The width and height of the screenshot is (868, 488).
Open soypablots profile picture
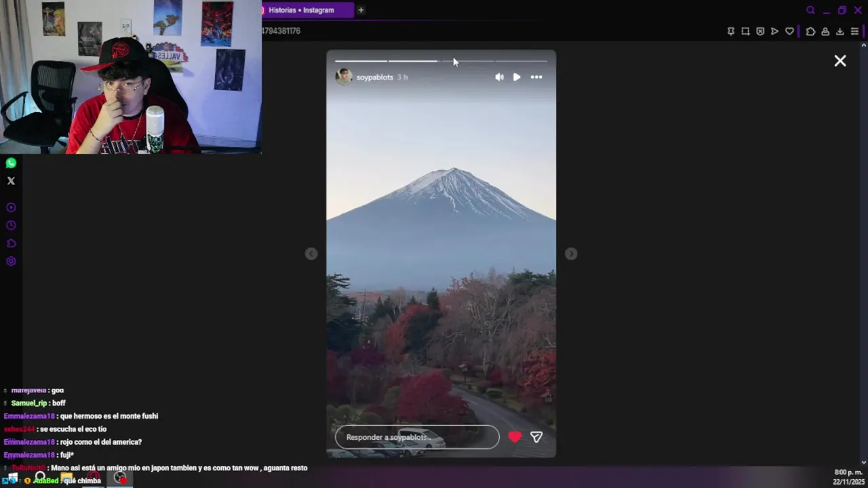click(x=344, y=77)
